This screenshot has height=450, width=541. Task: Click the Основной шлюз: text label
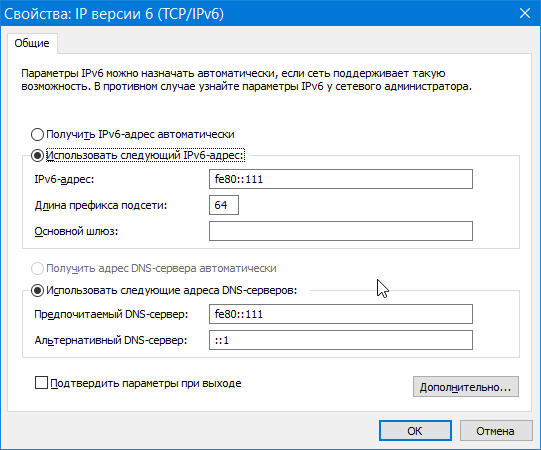pyautogui.click(x=76, y=231)
